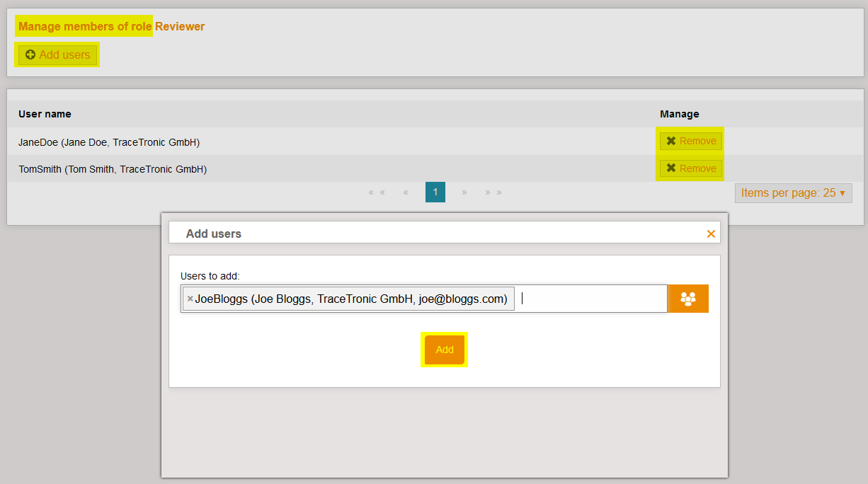
Task: Click the Add users button with plus icon
Action: [x=58, y=55]
